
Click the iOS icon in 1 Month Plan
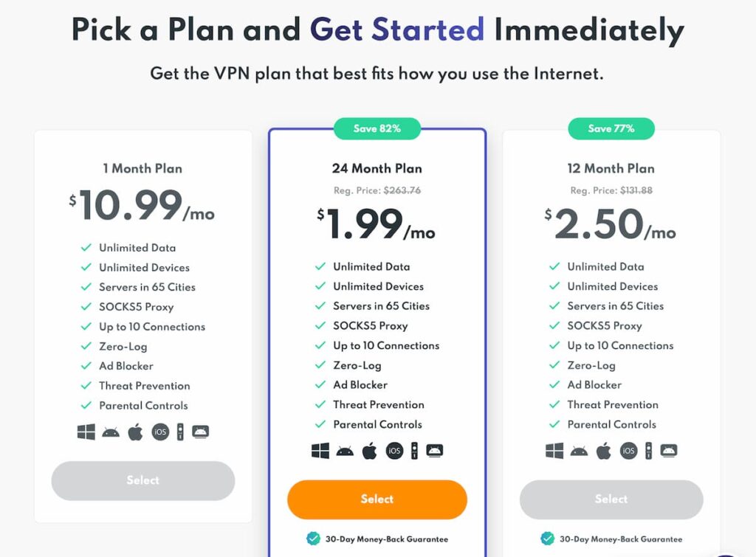160,432
